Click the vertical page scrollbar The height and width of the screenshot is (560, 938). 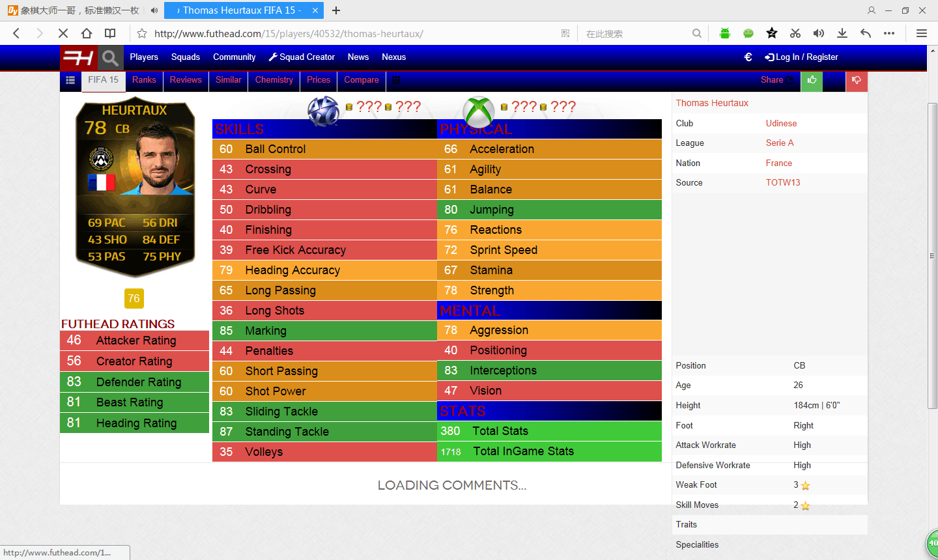pyautogui.click(x=932, y=255)
